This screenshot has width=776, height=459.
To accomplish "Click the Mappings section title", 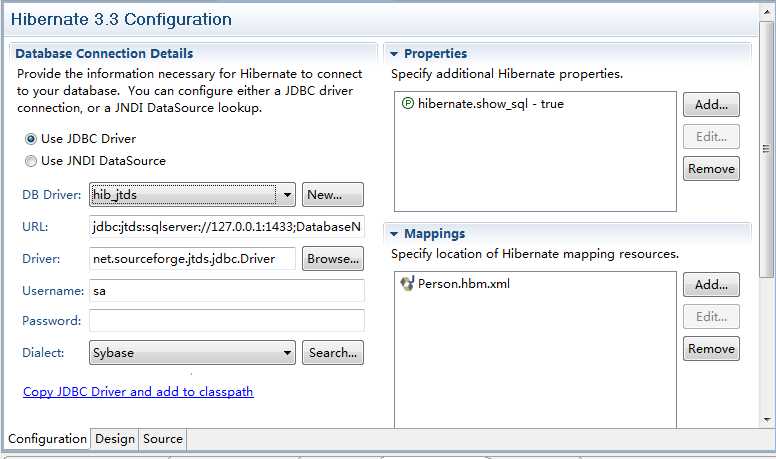I will click(x=435, y=233).
